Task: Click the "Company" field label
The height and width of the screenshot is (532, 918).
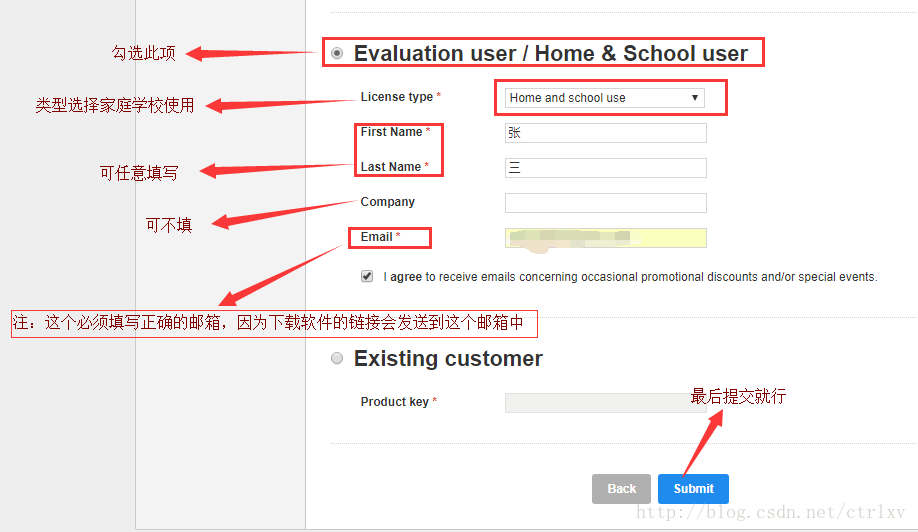Action: (x=388, y=202)
